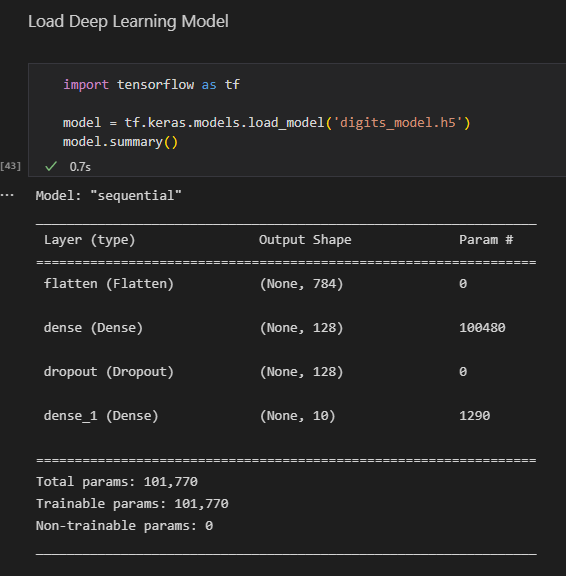566x576 pixels.
Task: Click the import tensorflow as tf line
Action: [151, 85]
